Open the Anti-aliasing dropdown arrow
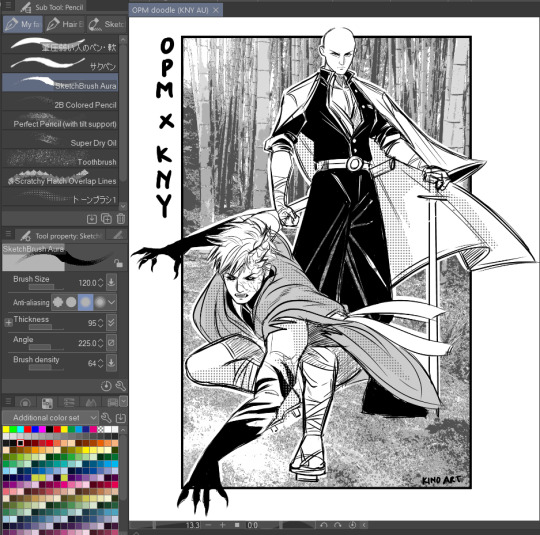 pos(112,302)
